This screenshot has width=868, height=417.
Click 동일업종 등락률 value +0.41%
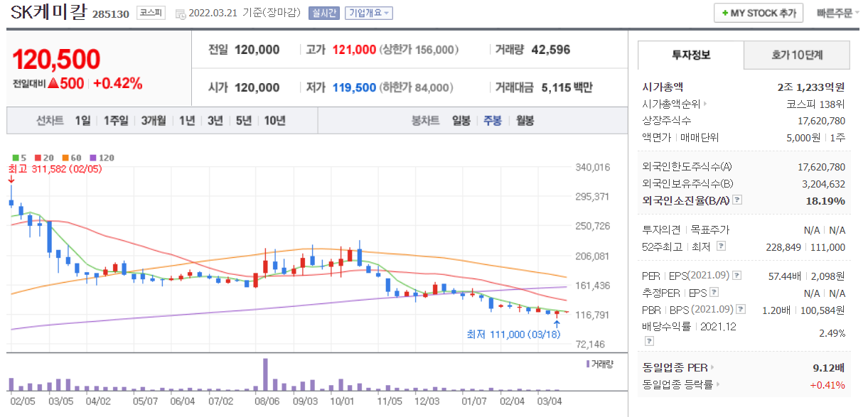coord(827,385)
